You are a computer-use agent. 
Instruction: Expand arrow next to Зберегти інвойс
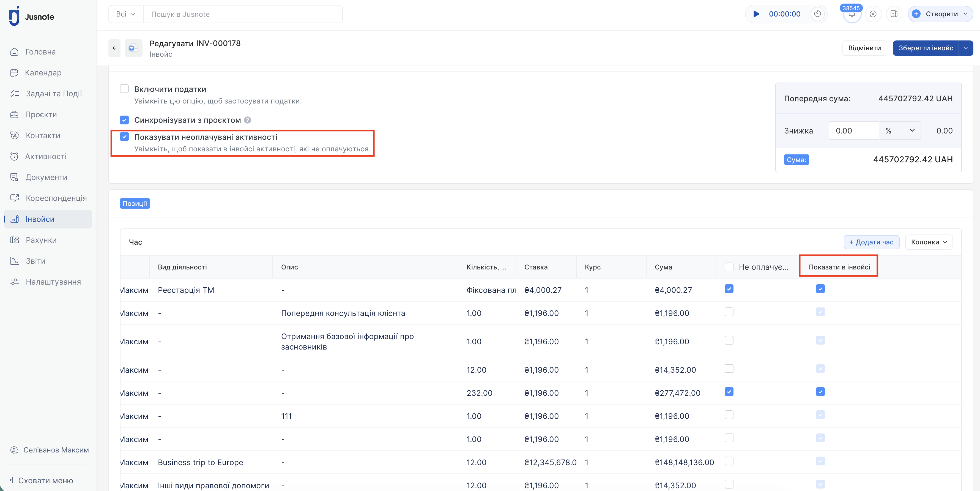coord(965,48)
